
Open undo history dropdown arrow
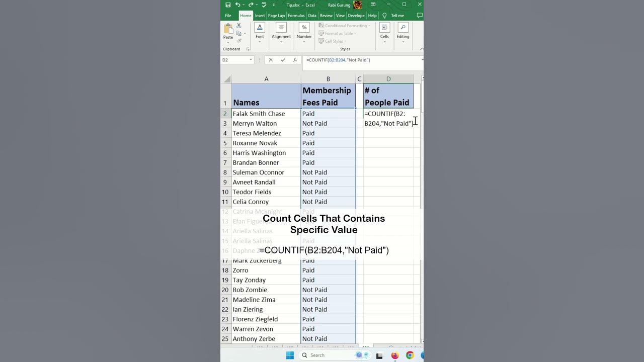pos(244,5)
